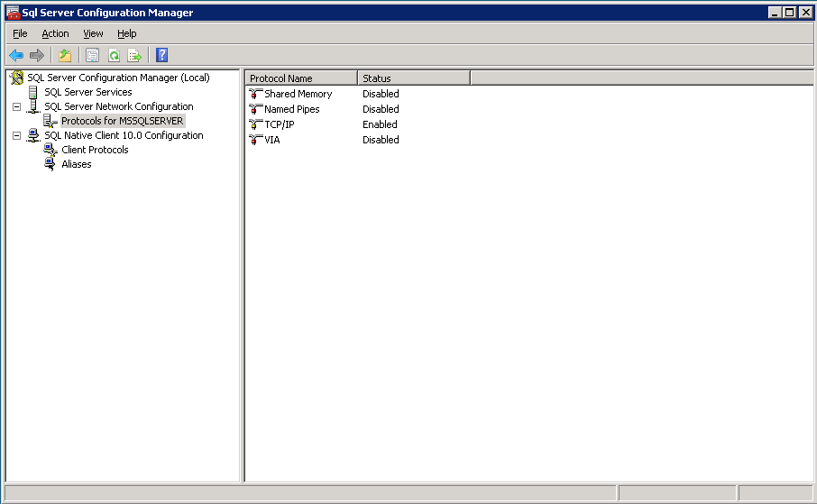
Task: Click the SQL Server Network Configuration icon
Action: tap(33, 106)
